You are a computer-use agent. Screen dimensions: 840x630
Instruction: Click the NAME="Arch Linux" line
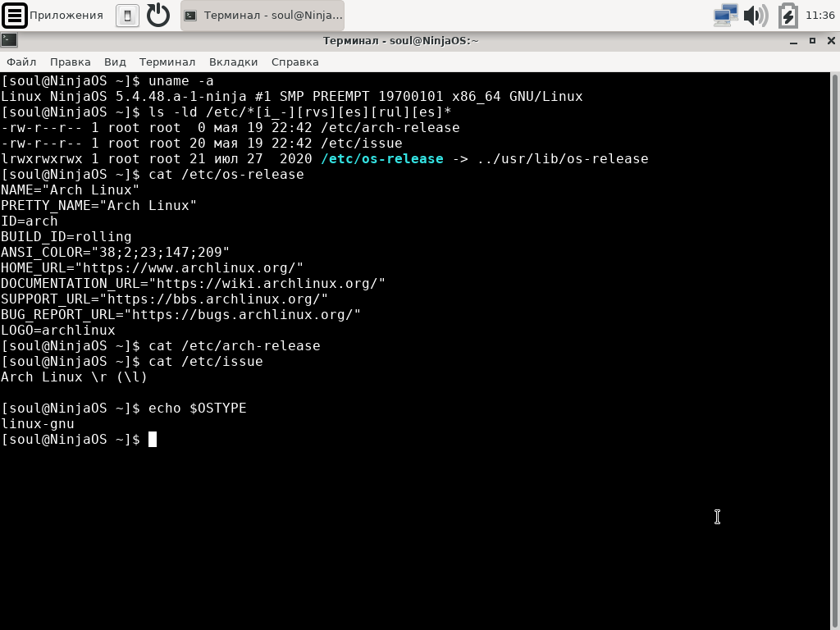click(70, 190)
